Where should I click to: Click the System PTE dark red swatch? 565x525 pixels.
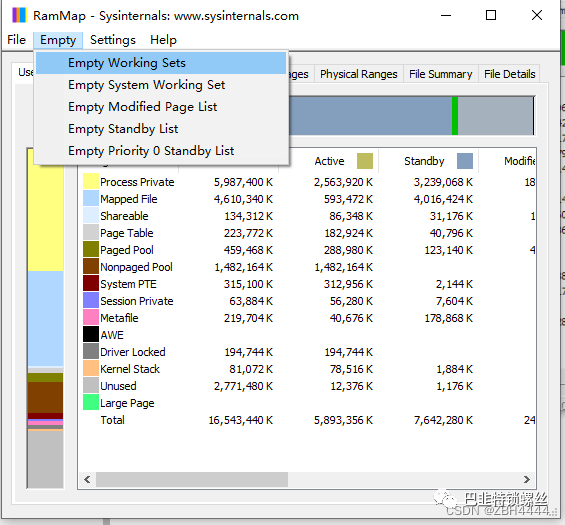[x=91, y=284]
